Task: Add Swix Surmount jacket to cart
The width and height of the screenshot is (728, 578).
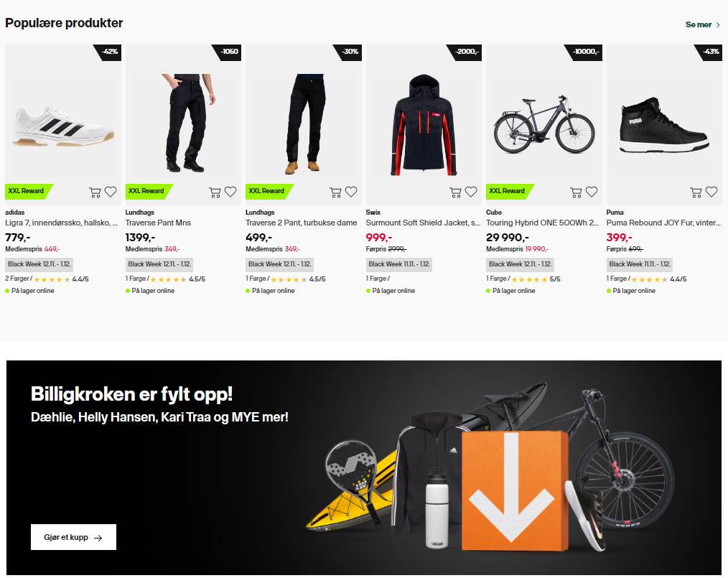Action: point(455,192)
